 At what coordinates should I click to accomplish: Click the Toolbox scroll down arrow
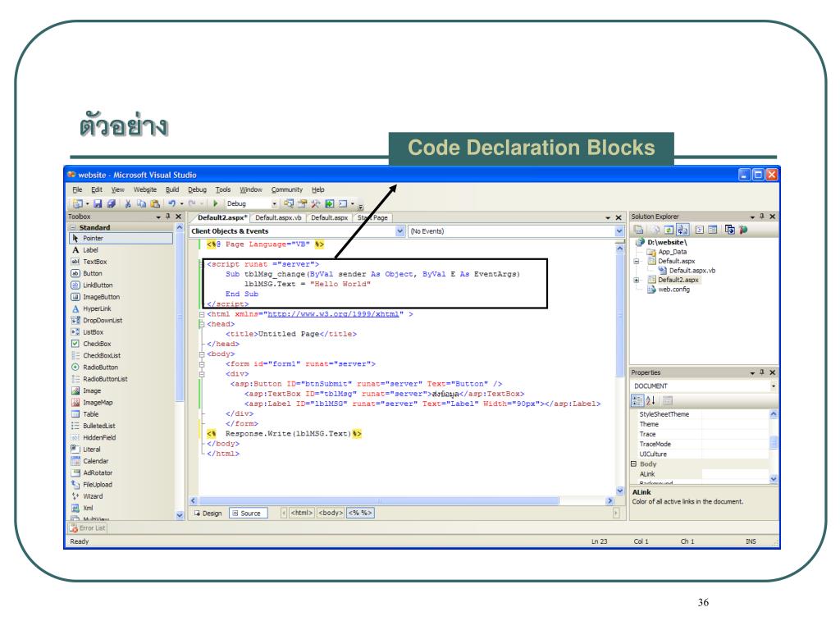180,515
